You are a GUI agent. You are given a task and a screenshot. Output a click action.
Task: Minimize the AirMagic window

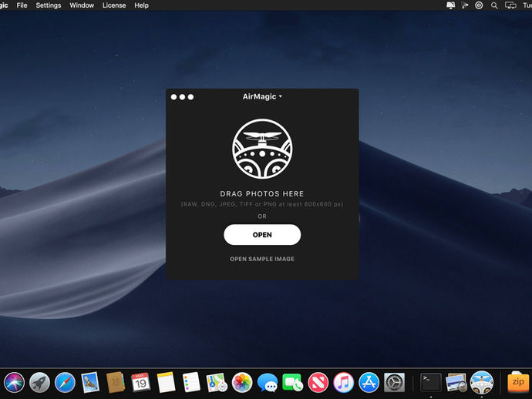182,97
